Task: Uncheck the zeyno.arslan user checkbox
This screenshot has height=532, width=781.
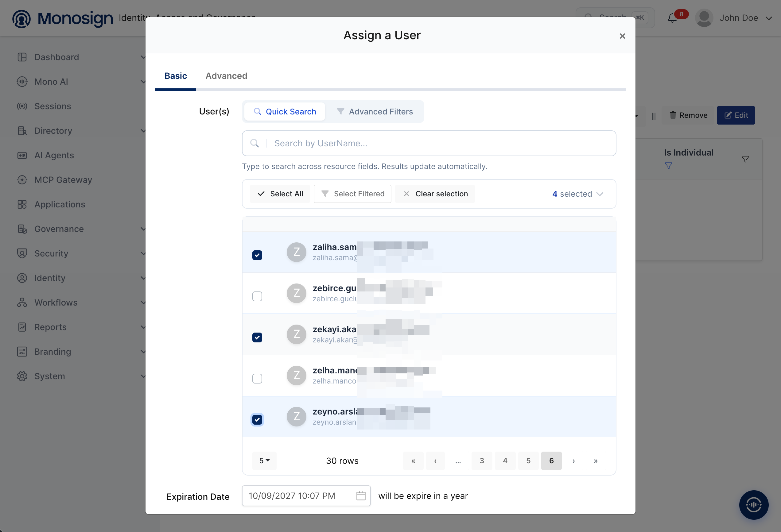Action: click(x=257, y=419)
